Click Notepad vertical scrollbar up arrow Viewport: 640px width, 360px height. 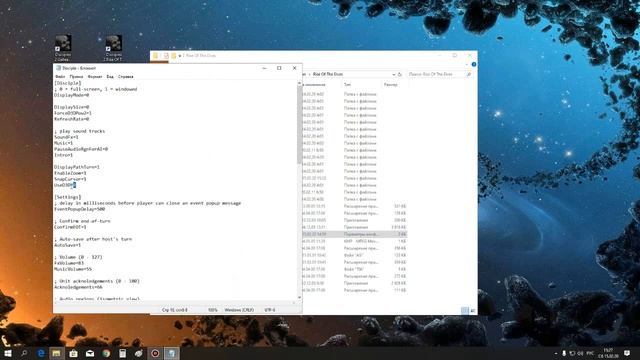click(x=300, y=83)
